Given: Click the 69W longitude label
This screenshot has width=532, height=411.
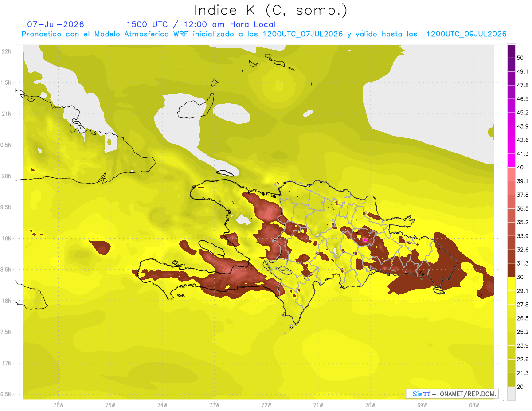Looking at the screenshot, I should 422,405.
